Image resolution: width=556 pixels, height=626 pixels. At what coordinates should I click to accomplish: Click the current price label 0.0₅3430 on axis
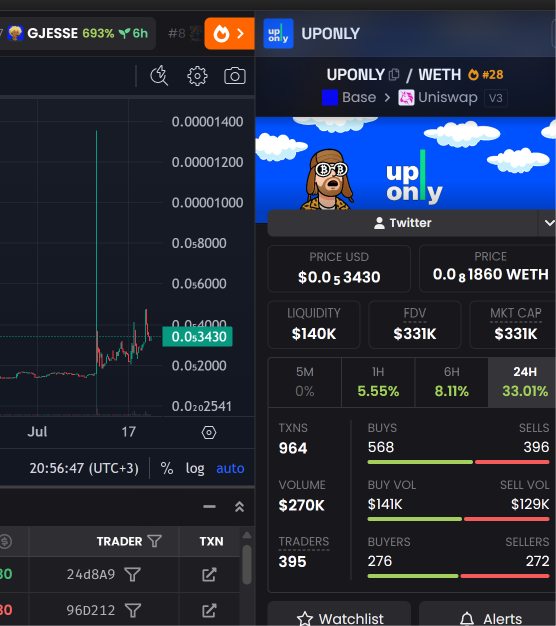pos(197,337)
